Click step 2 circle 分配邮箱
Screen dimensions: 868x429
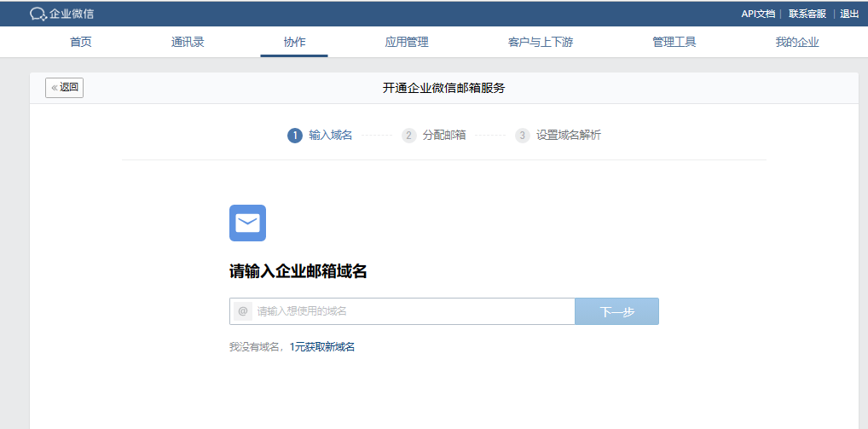(409, 136)
